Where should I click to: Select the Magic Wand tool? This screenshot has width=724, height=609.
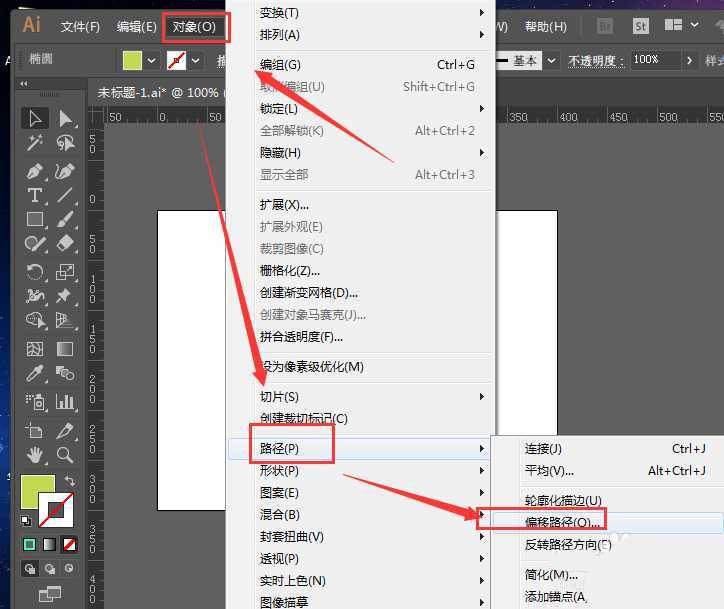[35, 144]
